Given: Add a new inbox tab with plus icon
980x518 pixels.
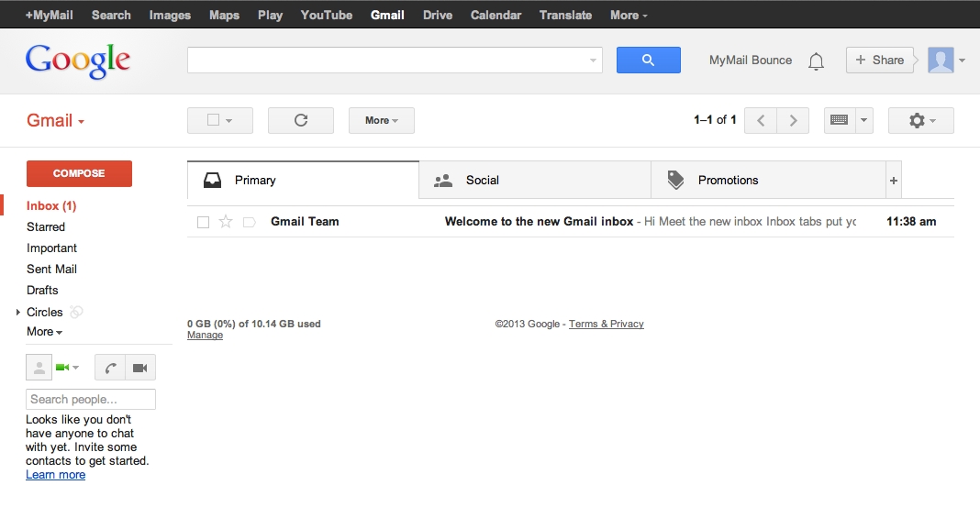Looking at the screenshot, I should click(894, 181).
